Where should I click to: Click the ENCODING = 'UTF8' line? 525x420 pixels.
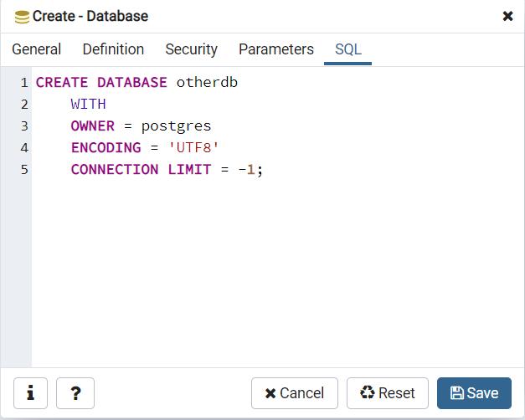(145, 147)
